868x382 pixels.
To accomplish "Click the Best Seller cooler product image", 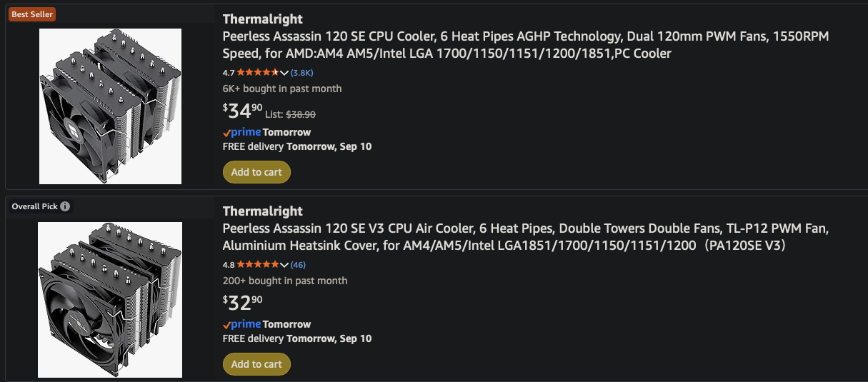I will 110,106.
